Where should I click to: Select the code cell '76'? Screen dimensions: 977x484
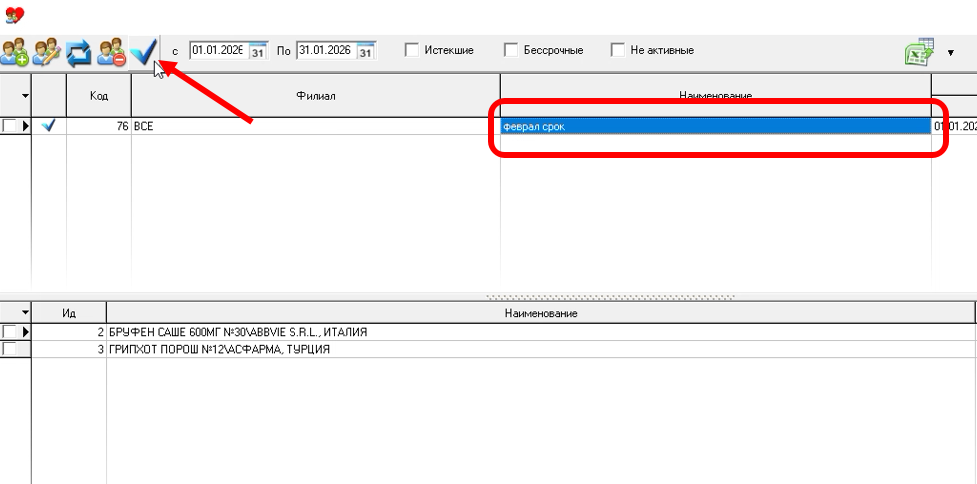98,126
